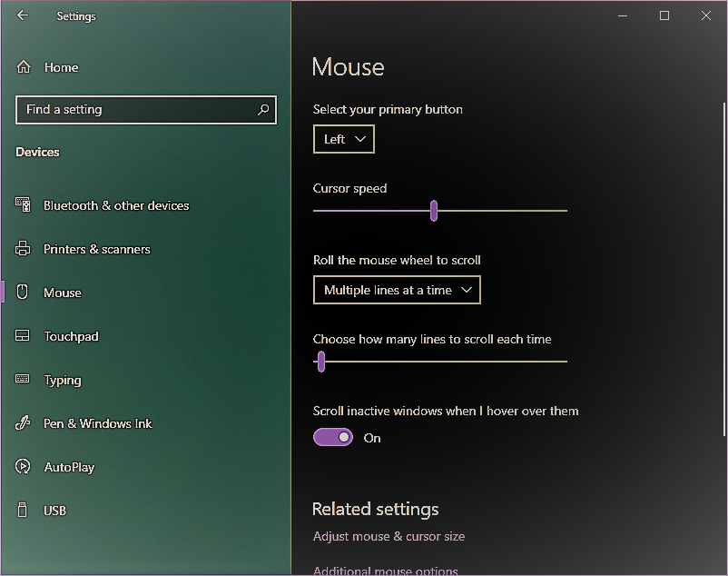Click the Touchpad icon
The image size is (728, 576).
[x=23, y=335]
